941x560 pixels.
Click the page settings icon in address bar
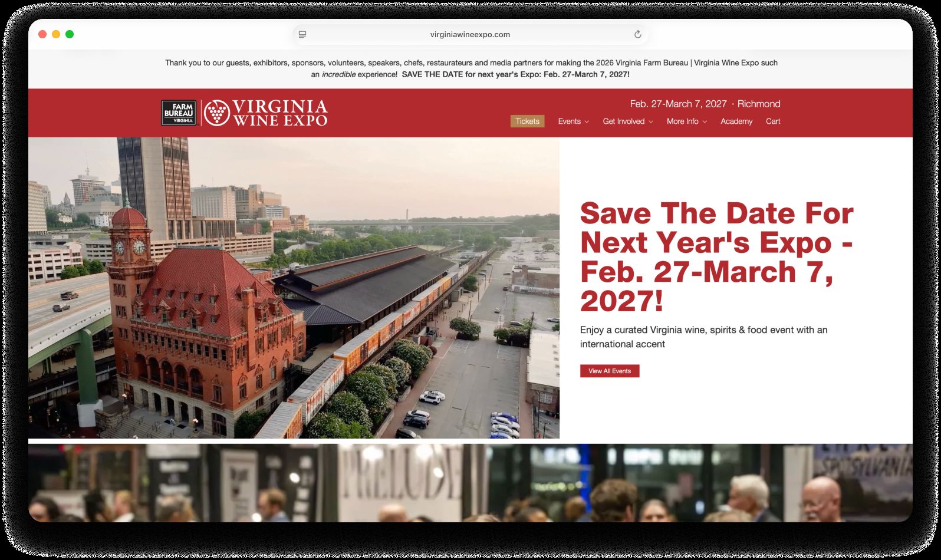point(302,34)
